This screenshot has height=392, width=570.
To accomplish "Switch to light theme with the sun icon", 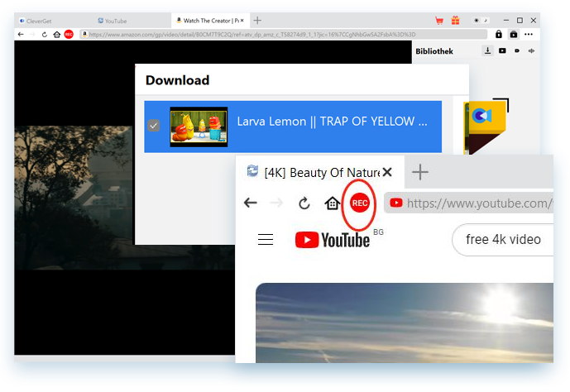I will coord(477,21).
